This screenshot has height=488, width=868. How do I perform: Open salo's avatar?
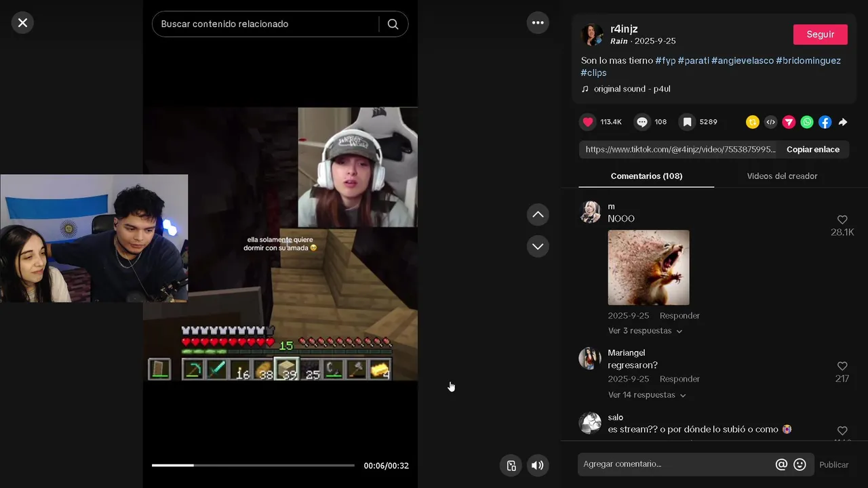click(590, 423)
